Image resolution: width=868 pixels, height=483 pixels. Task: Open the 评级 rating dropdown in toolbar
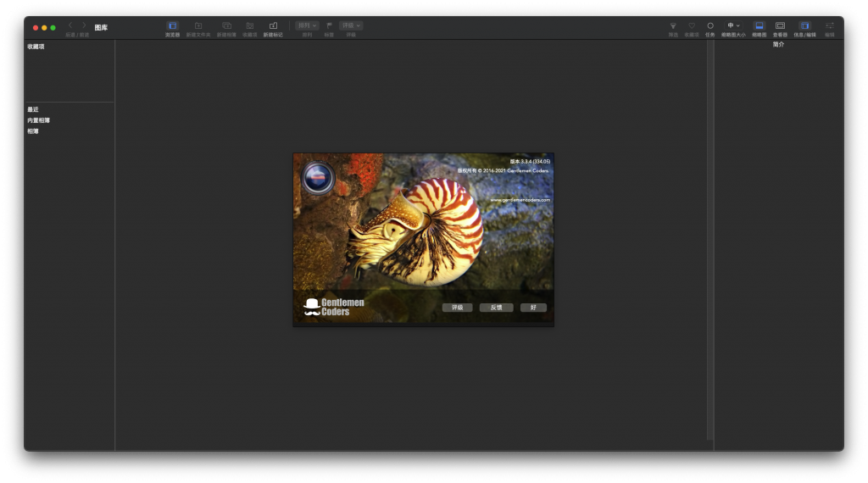point(351,25)
